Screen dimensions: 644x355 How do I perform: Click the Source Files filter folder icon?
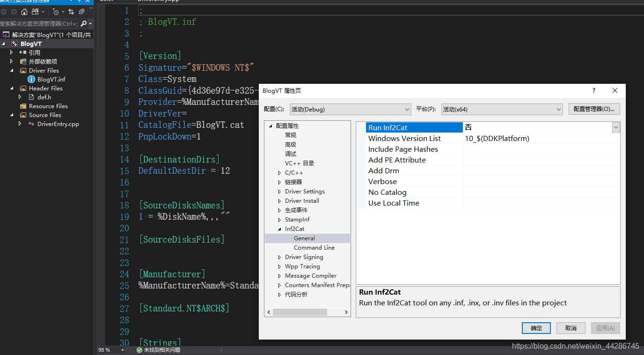tap(23, 115)
